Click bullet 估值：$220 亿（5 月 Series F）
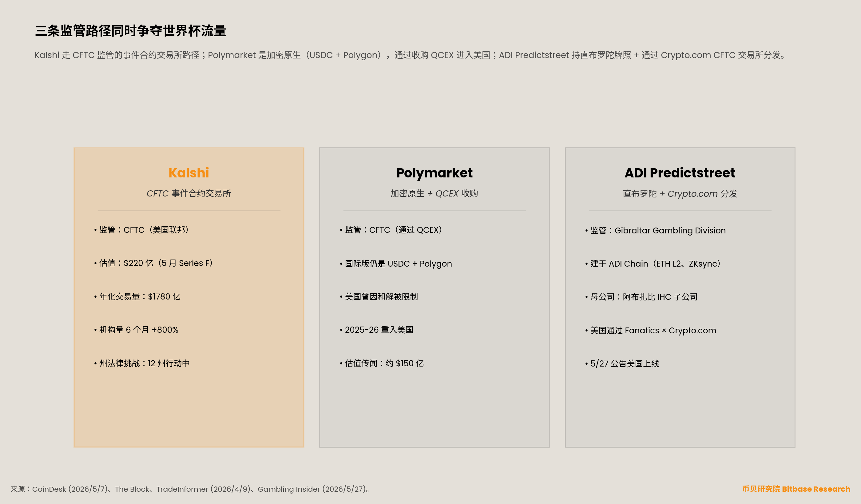 pos(154,263)
